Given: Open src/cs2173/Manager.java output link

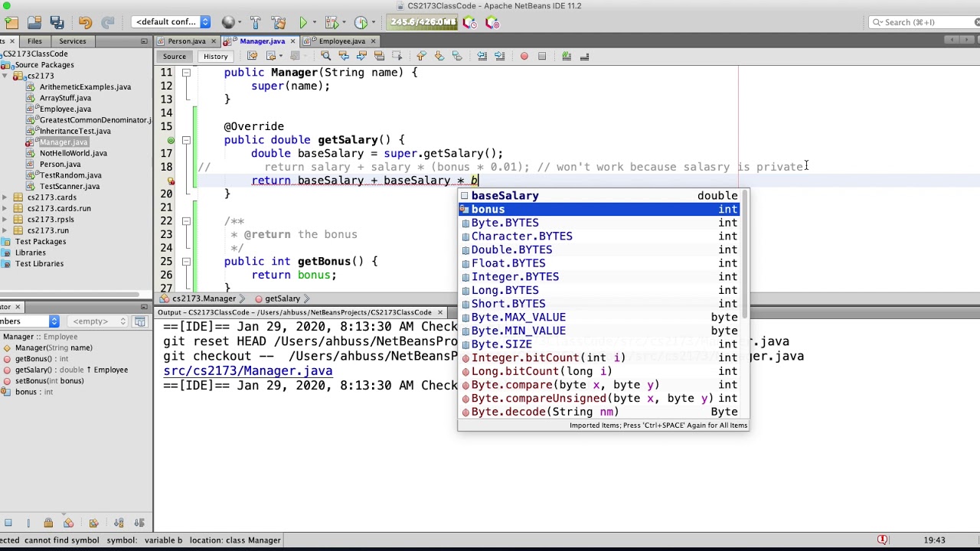Looking at the screenshot, I should [247, 370].
